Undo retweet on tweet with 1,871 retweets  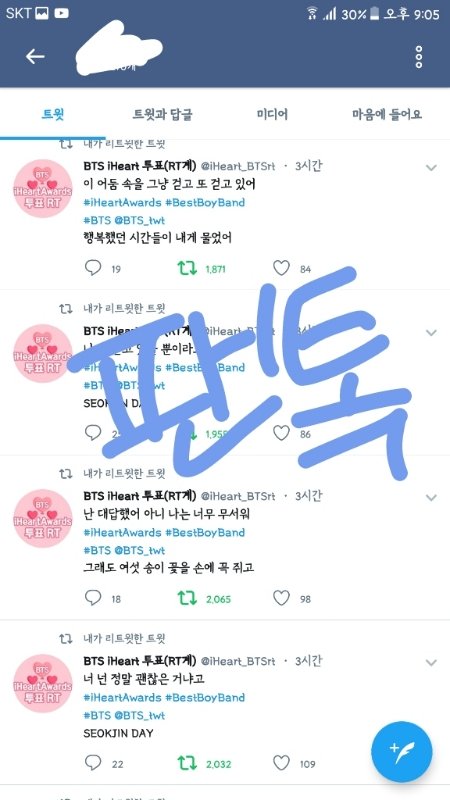[x=187, y=268]
